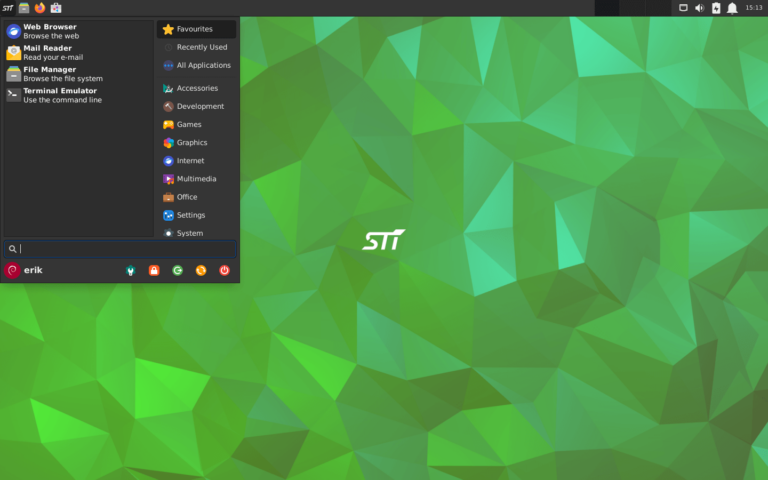Focus the menu search field
The image size is (768, 480).
(x=120, y=249)
